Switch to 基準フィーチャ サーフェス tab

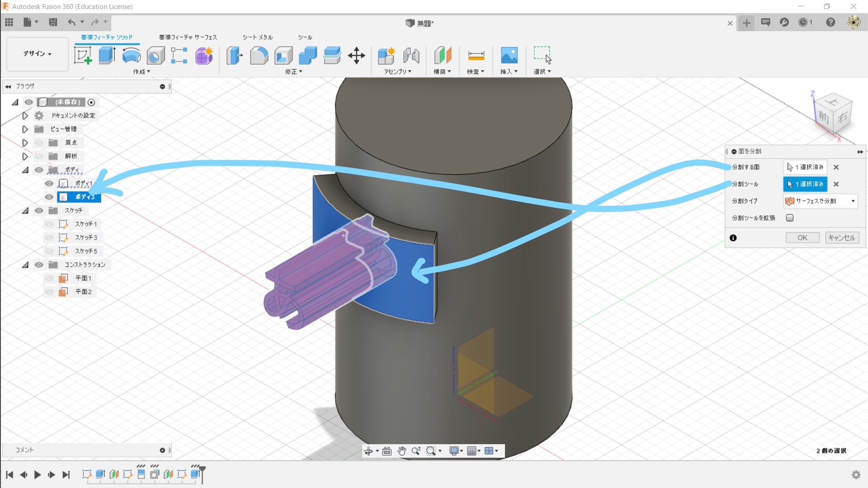point(188,37)
